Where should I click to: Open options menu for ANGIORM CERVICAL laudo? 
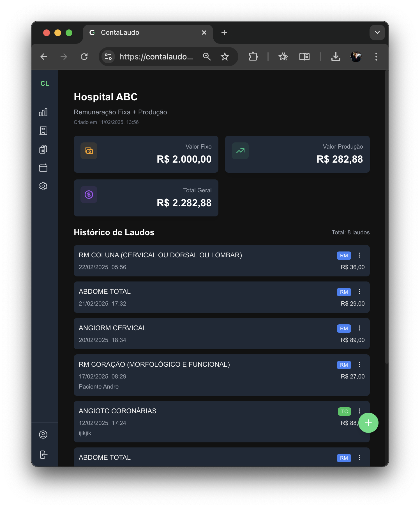(360, 328)
